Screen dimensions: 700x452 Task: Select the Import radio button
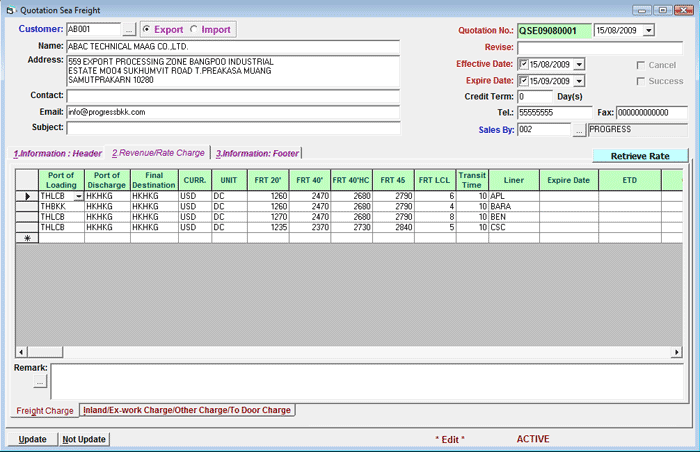point(193,29)
